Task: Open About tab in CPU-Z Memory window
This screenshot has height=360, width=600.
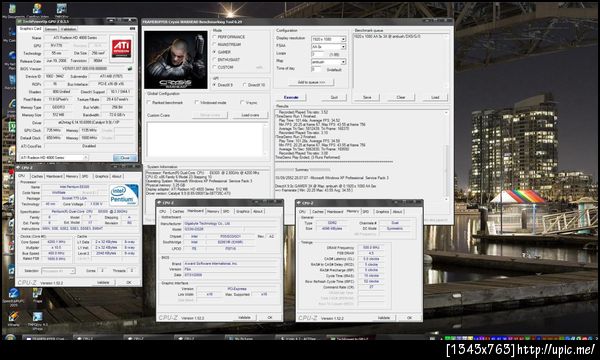Action: pyautogui.click(x=397, y=212)
